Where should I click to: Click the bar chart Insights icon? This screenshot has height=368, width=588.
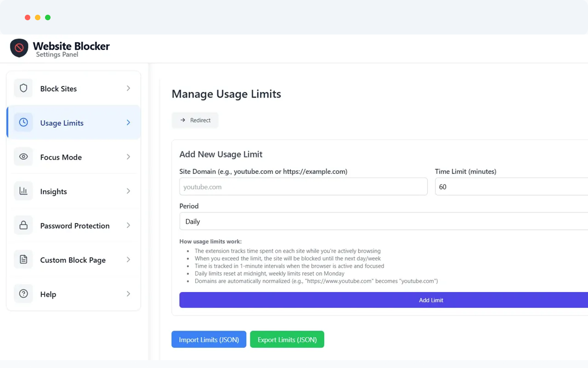[x=23, y=191]
